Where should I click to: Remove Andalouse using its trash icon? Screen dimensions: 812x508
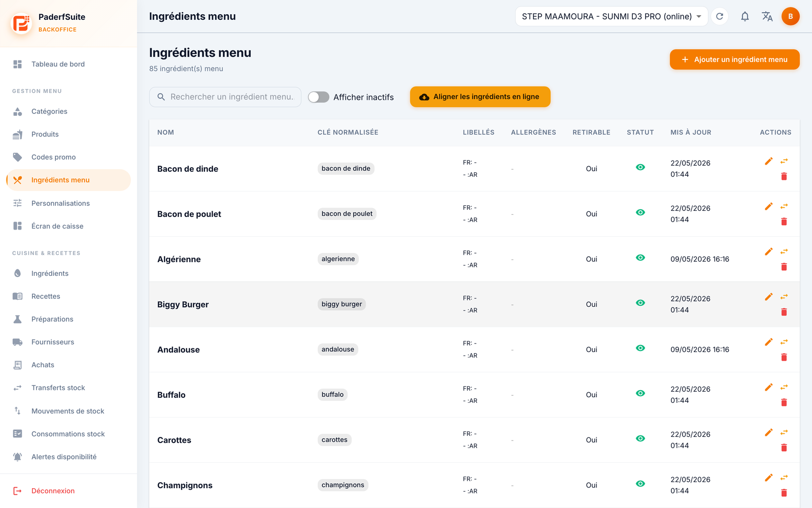coord(784,357)
